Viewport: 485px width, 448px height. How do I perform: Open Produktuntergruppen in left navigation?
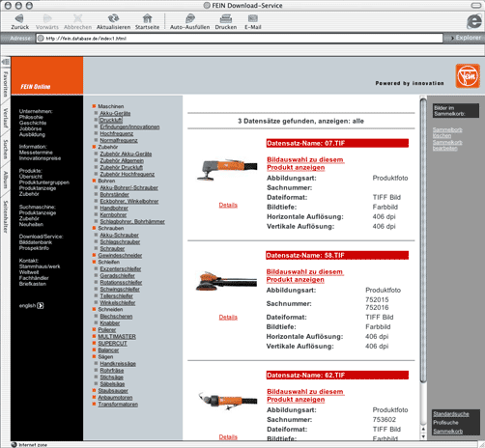point(44,182)
